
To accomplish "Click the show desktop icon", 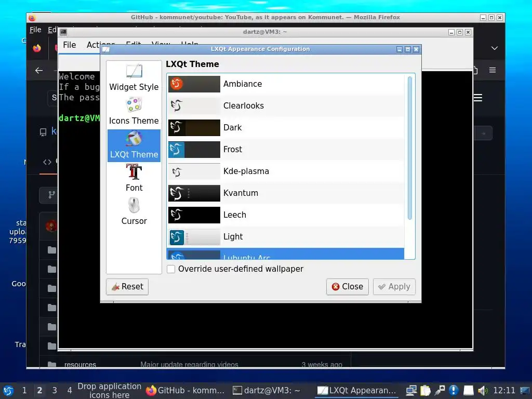I will click(x=525, y=391).
